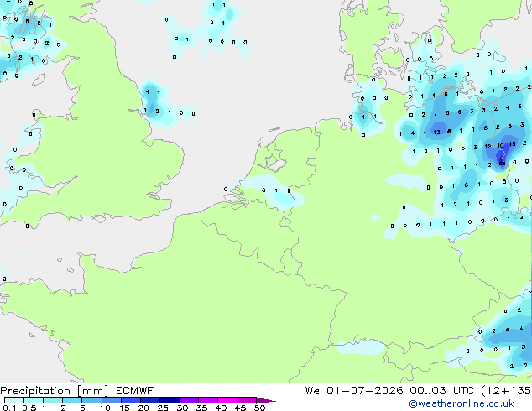This screenshot has height=411, width=532.
Task: Click the 35–40 mm legend color
Action: coord(208,400)
